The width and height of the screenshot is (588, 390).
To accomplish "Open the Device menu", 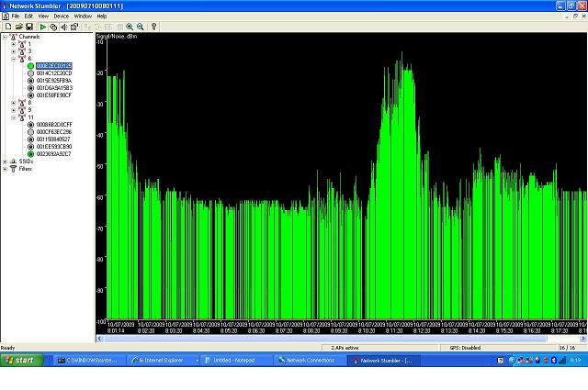I will [61, 16].
